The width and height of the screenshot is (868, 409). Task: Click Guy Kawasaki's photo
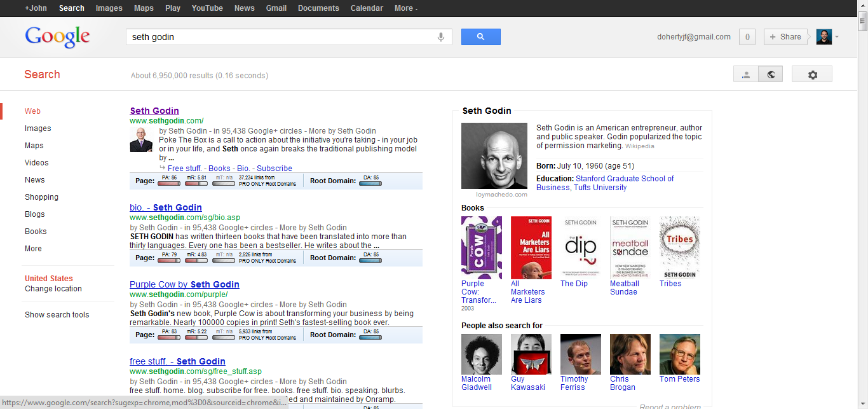[531, 354]
